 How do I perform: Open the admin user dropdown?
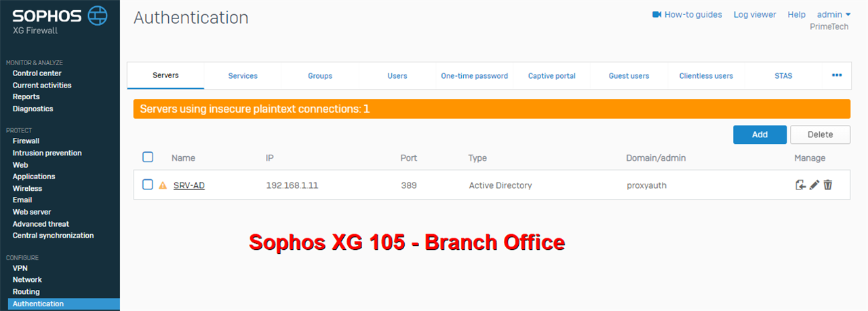833,14
